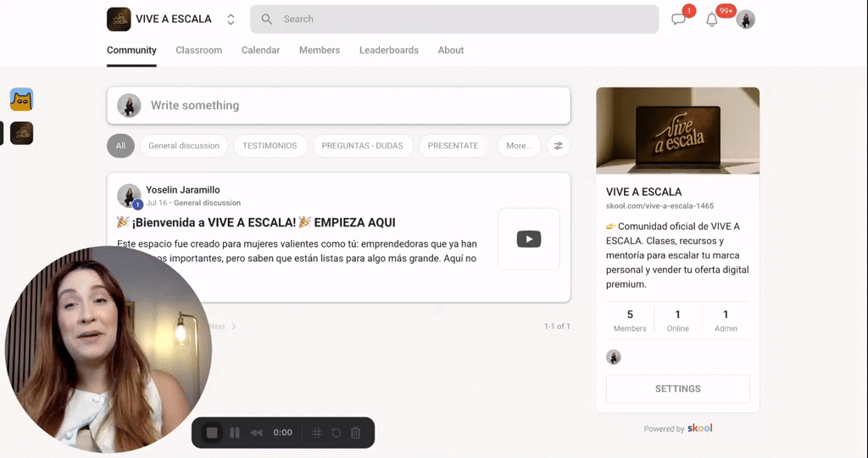Pause the recording
The height and width of the screenshot is (458, 868).
235,433
